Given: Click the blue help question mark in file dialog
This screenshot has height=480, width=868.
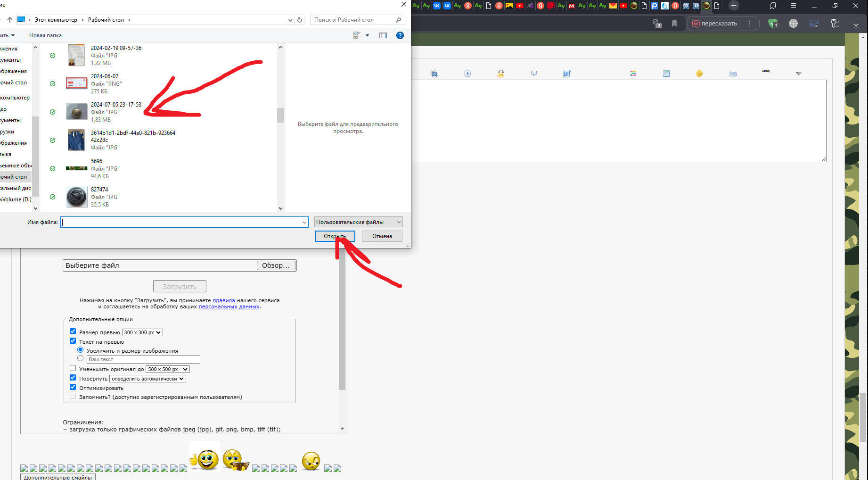Looking at the screenshot, I should pos(400,35).
